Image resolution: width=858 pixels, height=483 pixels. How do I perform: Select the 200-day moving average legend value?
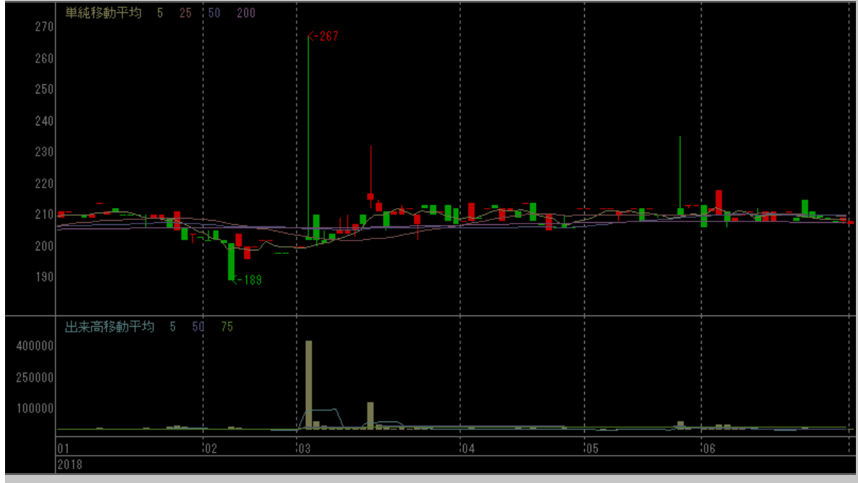(x=247, y=12)
